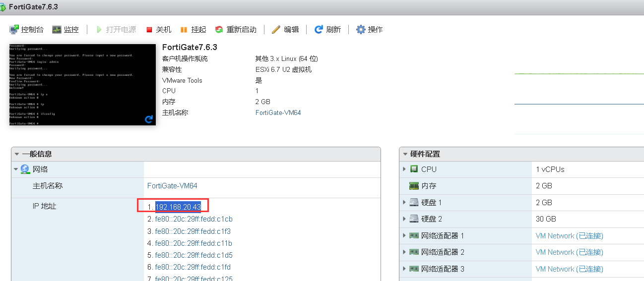Click the green play icon for power on
Image resolution: width=644 pixels, height=281 pixels.
pyautogui.click(x=99, y=30)
